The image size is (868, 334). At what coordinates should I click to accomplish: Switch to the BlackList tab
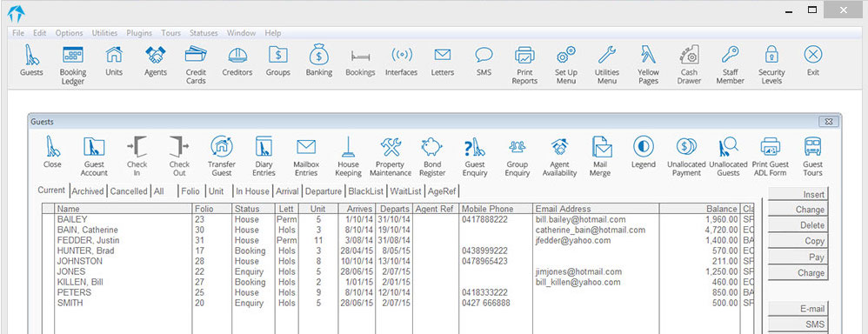tap(365, 191)
